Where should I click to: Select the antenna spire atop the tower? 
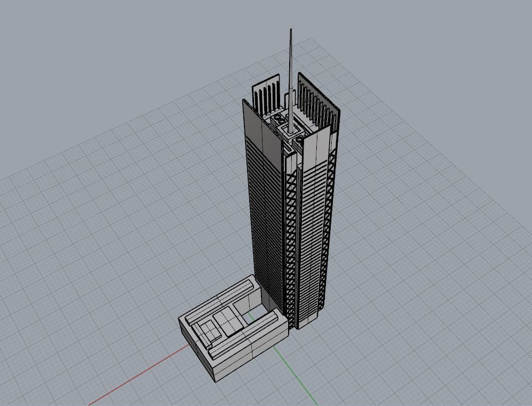[291, 81]
